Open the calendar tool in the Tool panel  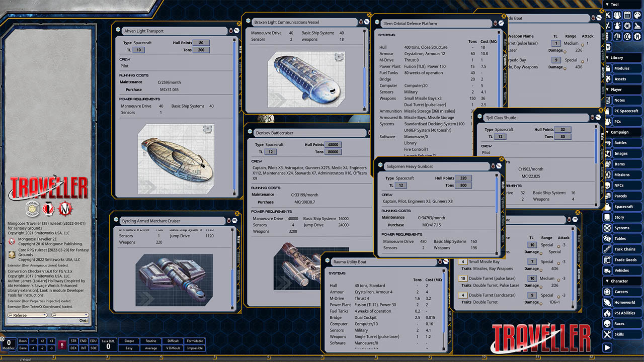pos(627,15)
